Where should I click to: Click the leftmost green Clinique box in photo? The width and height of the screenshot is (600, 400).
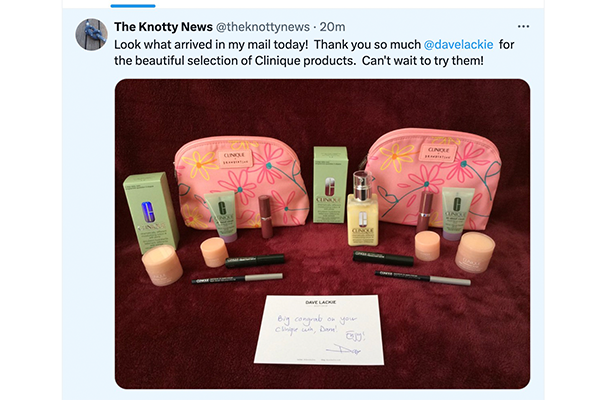point(151,212)
